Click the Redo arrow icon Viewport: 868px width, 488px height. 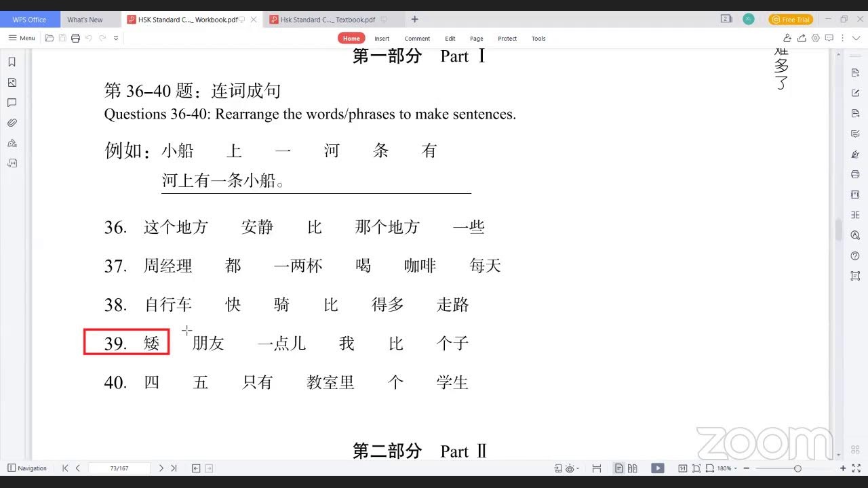pos(102,38)
